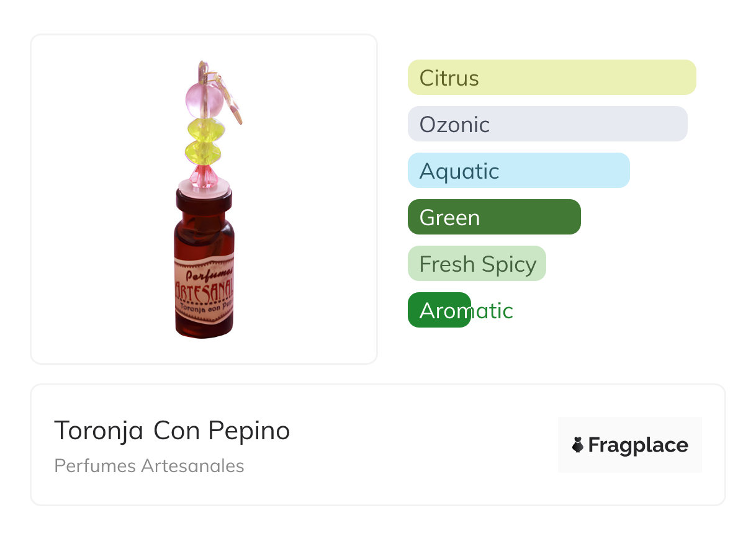Click the Fragplace perfume bottle logo icon
This screenshot has width=756, height=536.
coord(578,445)
